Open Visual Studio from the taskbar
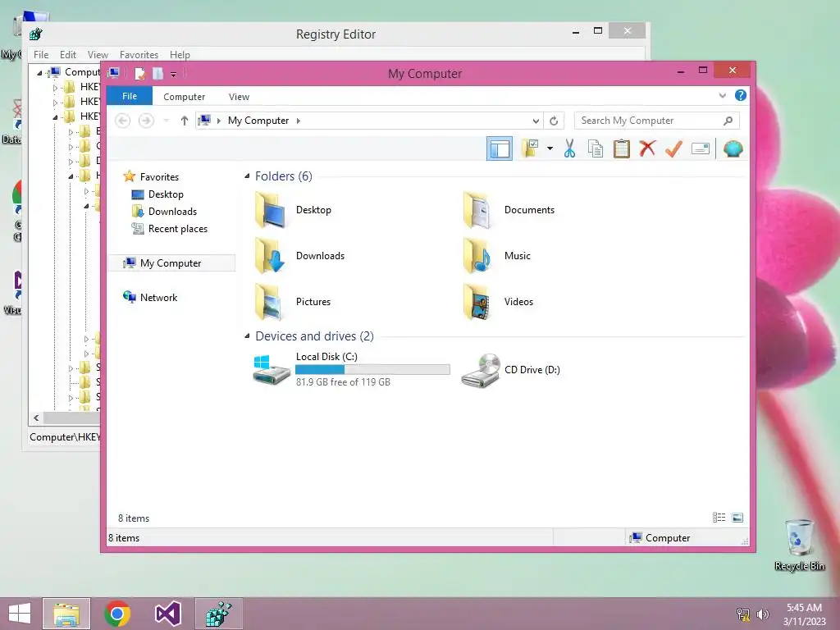The image size is (840, 630). pyautogui.click(x=167, y=614)
